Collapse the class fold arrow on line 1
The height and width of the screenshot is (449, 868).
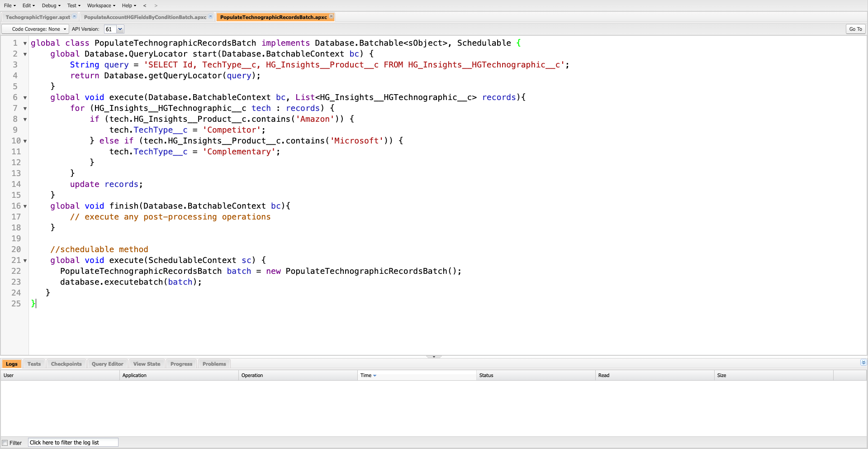(25, 43)
